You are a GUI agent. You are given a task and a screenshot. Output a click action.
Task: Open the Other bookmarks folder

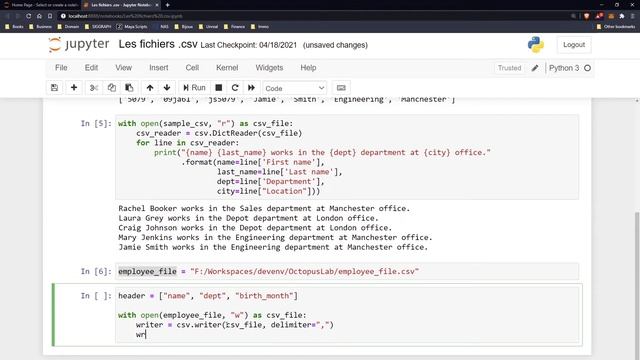tap(616, 27)
